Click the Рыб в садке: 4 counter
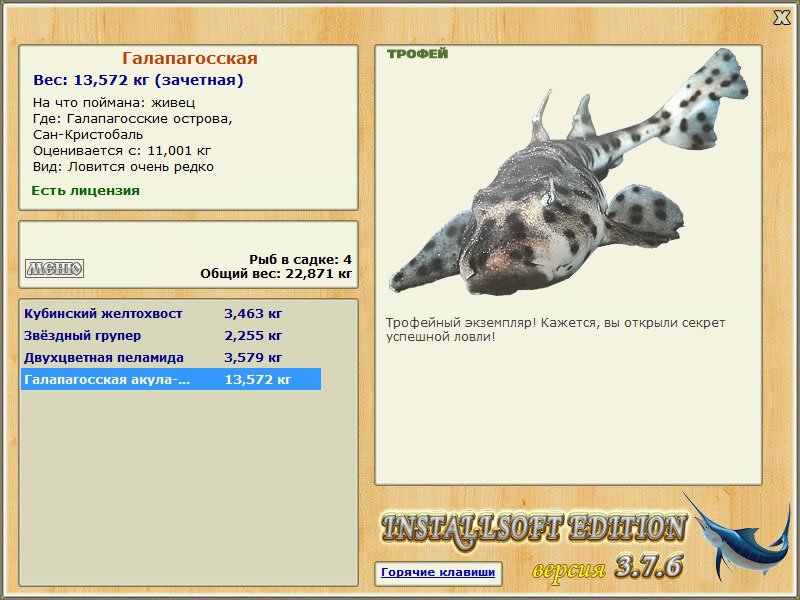Viewport: 800px width, 600px height. coord(301,259)
